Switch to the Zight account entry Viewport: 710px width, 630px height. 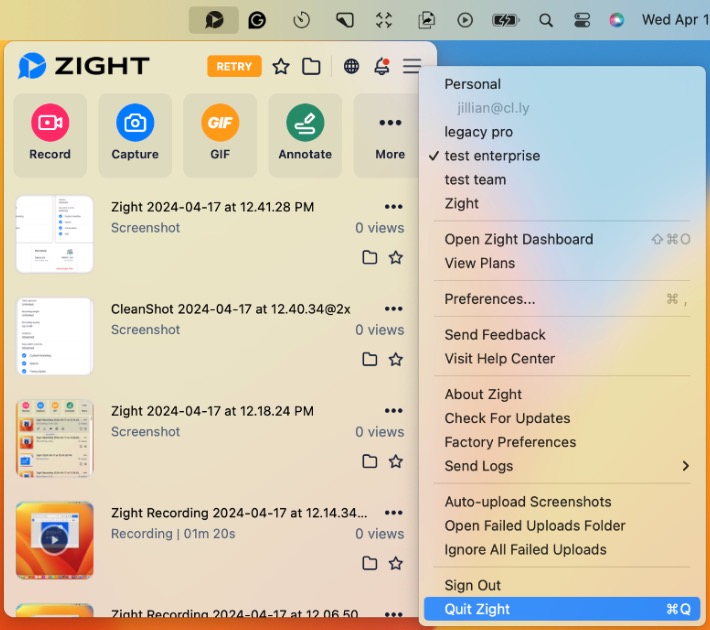562,203
